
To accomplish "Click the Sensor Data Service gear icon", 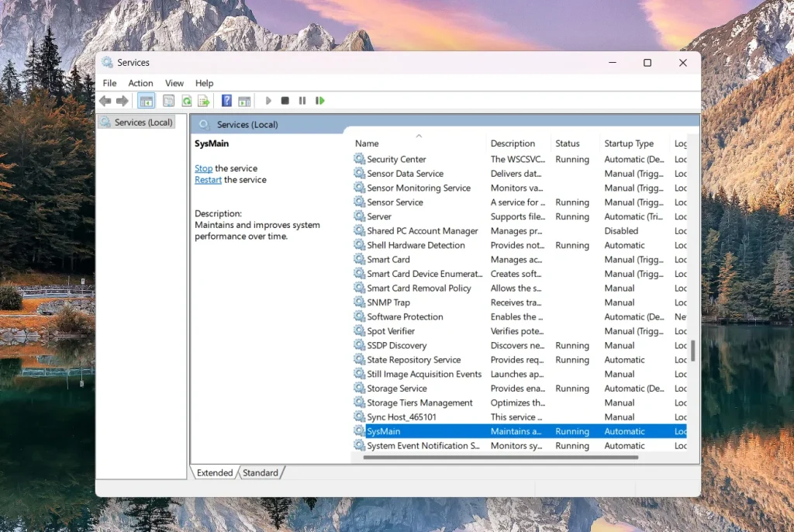I will [360, 173].
